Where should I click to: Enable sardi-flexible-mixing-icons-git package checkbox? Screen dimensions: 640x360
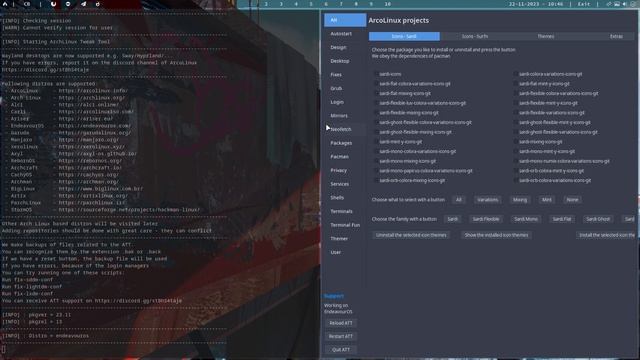click(376, 113)
